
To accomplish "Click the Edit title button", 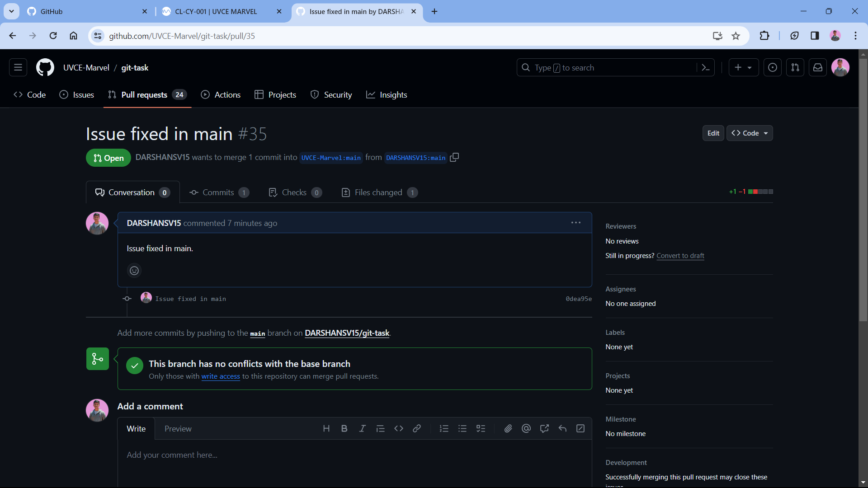I will pos(713,133).
